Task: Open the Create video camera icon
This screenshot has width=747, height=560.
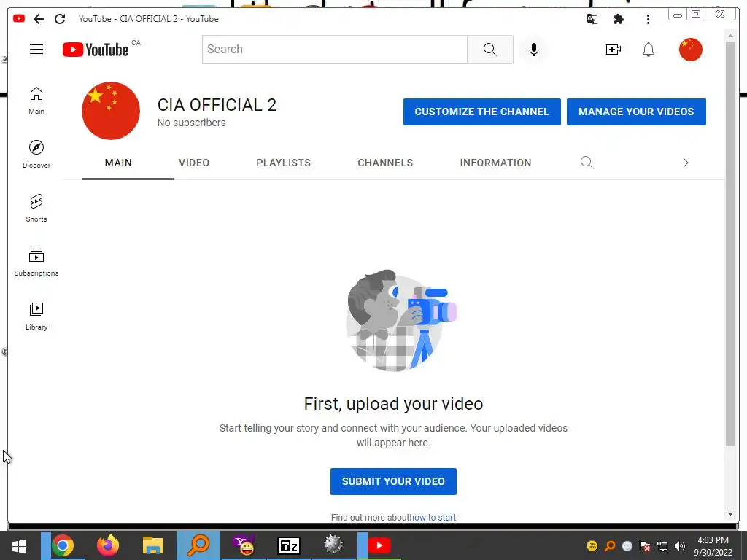Action: coord(613,50)
